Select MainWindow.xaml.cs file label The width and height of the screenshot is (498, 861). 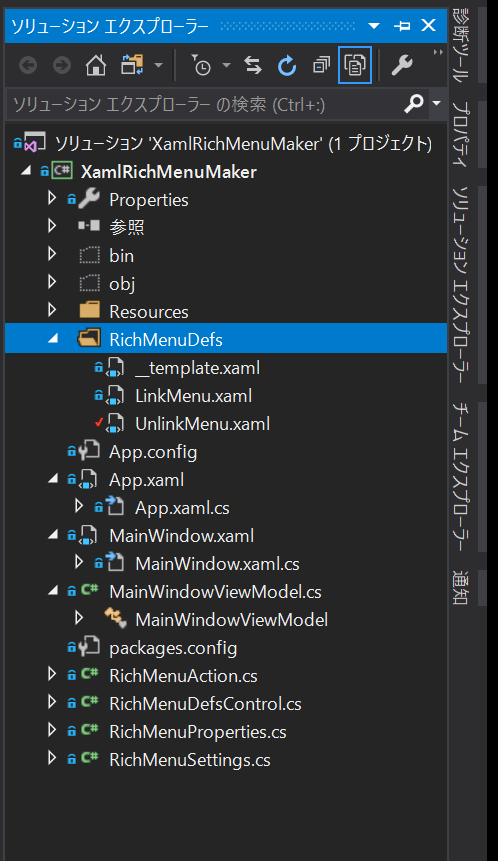(217, 564)
